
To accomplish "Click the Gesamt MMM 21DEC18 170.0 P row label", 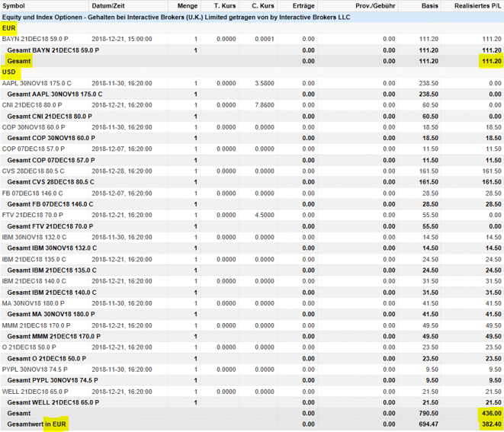I will [53, 337].
